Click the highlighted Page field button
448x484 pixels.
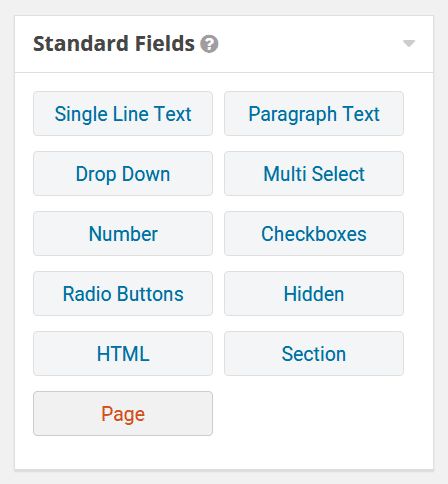pos(123,414)
